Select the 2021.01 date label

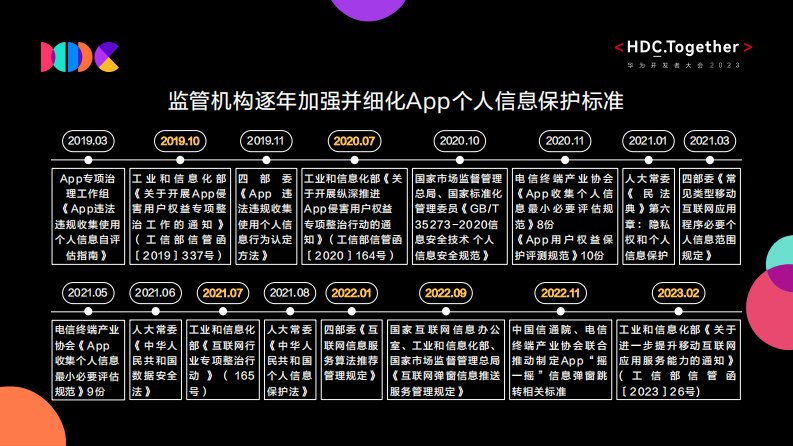pos(645,140)
